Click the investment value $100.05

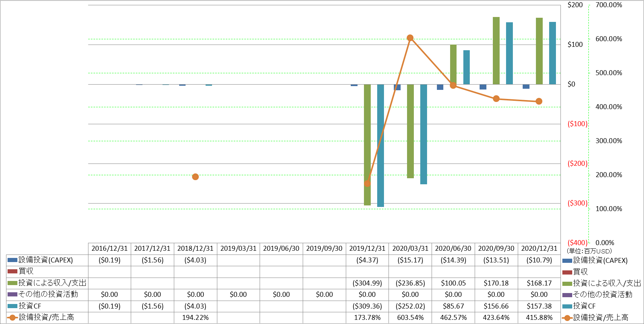454,283
